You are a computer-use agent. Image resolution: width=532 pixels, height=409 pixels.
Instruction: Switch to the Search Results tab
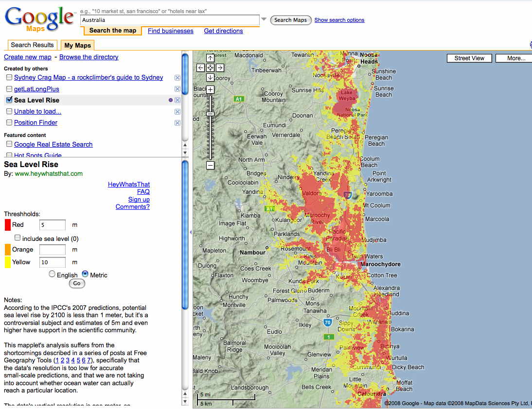pyautogui.click(x=32, y=45)
